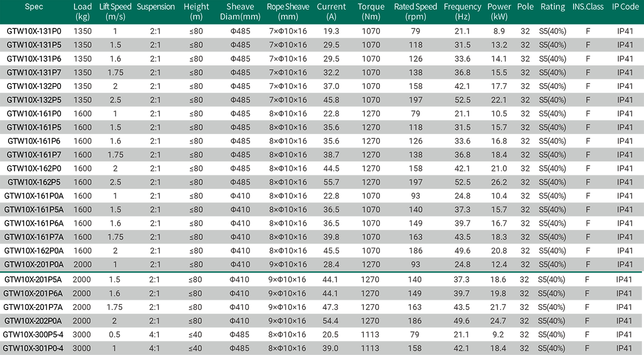Click power value 24.7 in GTW10X-202P0A row
Screen dimensions: 644x355
[x=498, y=321]
